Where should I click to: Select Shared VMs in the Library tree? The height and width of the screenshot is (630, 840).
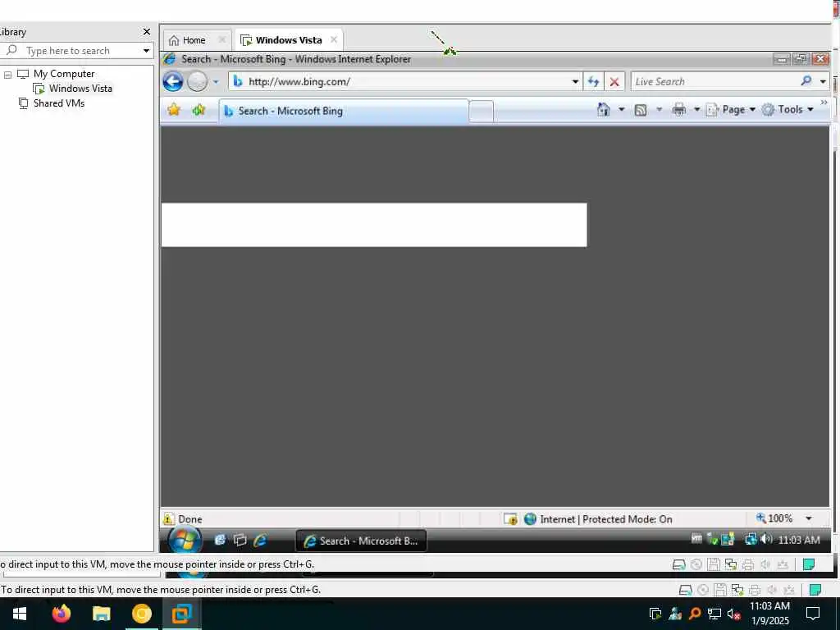pyautogui.click(x=52, y=103)
